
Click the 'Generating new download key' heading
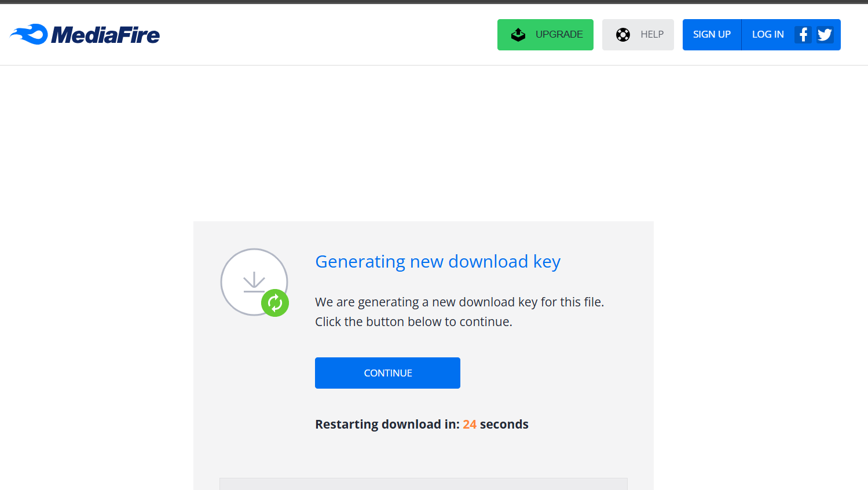[437, 262]
